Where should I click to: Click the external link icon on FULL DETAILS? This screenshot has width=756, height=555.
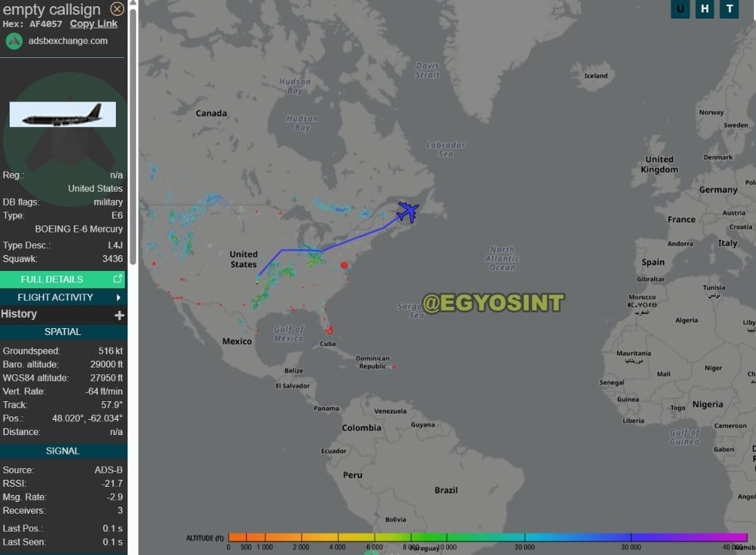pos(117,279)
